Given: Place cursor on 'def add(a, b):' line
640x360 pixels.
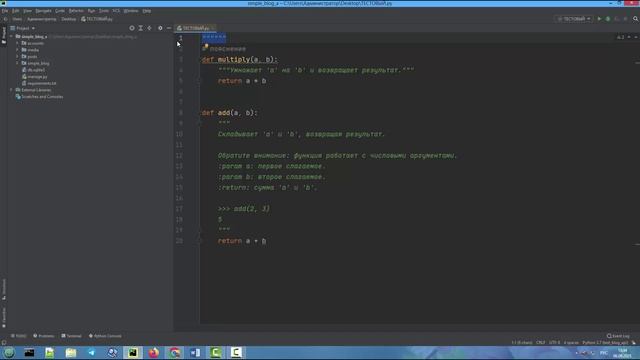Looking at the screenshot, I should click(229, 113).
